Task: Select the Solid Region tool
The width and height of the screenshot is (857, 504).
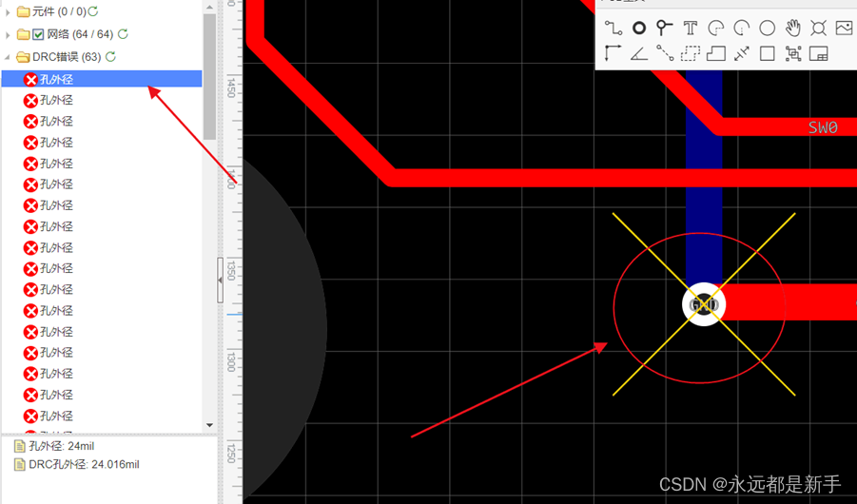Action: [716, 53]
